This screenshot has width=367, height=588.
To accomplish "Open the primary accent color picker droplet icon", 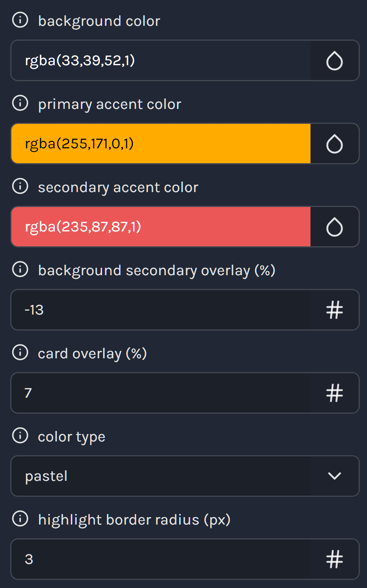I will coord(335,143).
